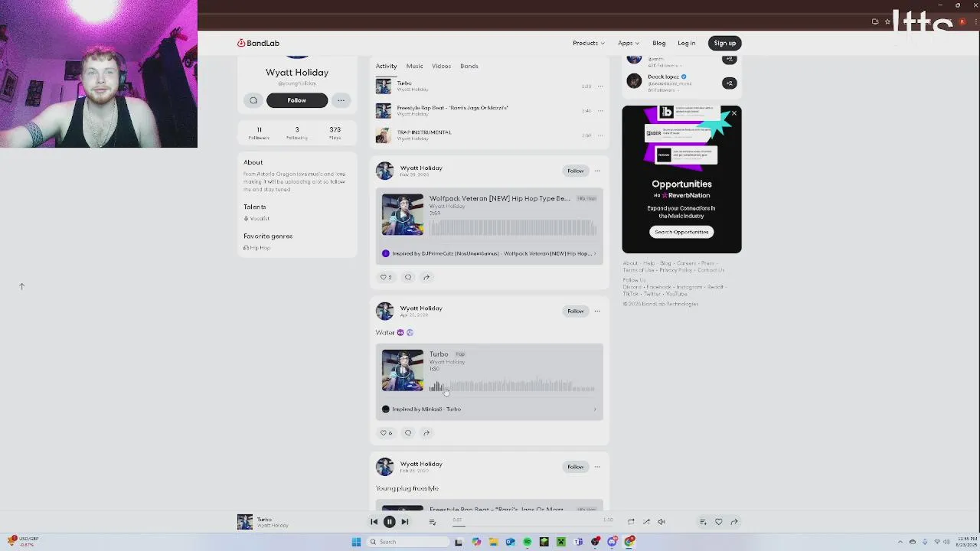This screenshot has height=551, width=980.
Task: Switch to the Videos tab
Action: click(x=441, y=66)
